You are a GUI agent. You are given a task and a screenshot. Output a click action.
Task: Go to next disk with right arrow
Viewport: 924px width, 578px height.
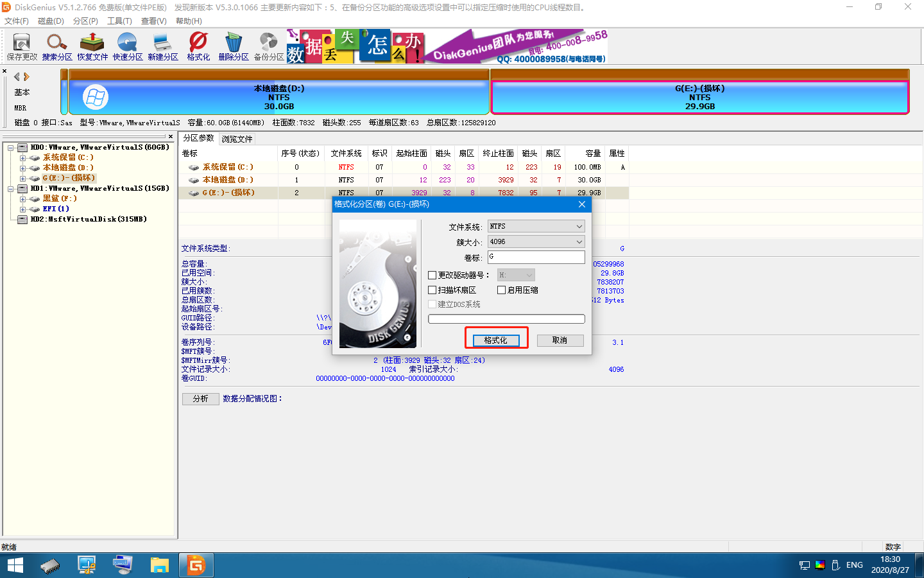coord(26,76)
